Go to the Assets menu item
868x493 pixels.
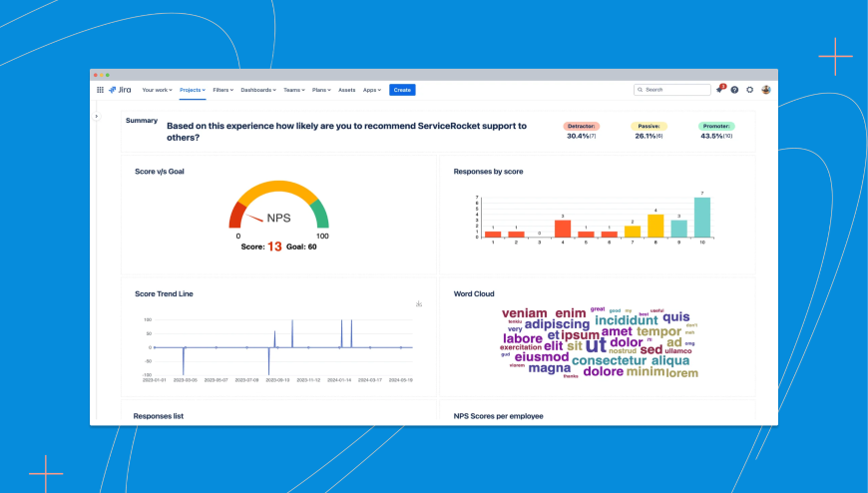click(x=347, y=90)
